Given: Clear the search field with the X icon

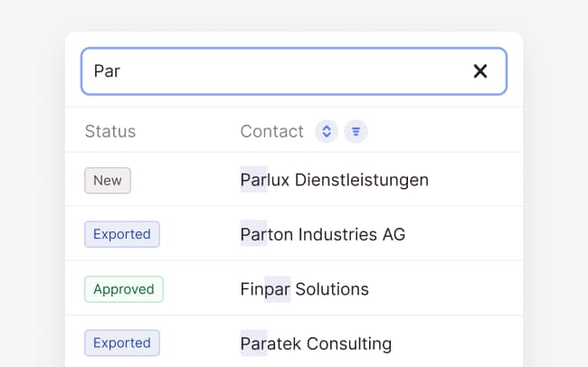Looking at the screenshot, I should coord(480,71).
